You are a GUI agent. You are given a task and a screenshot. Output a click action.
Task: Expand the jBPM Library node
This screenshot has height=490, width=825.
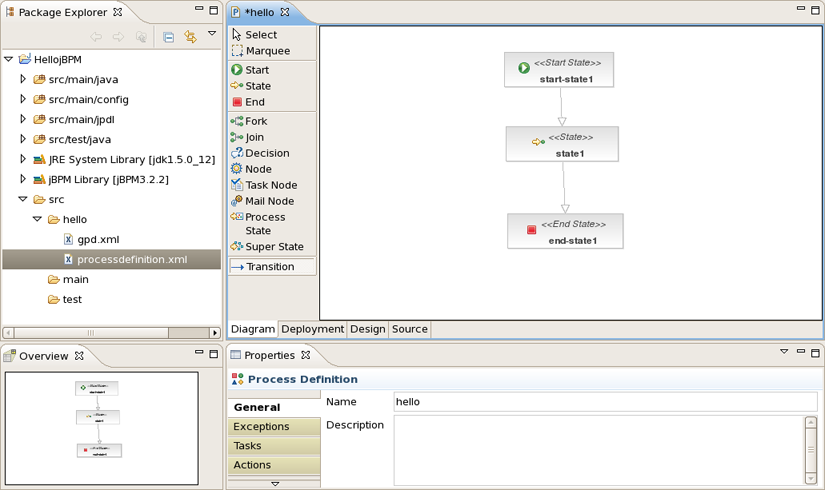click(x=23, y=179)
